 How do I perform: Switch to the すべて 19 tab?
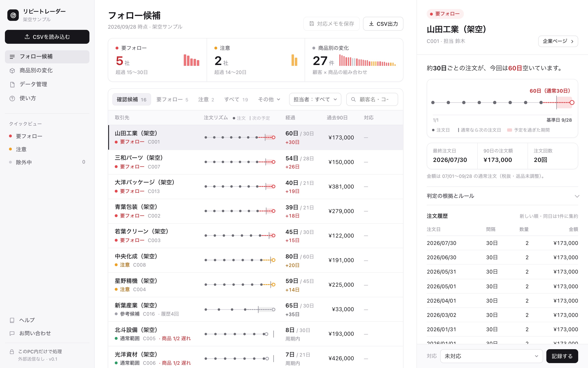(x=236, y=99)
